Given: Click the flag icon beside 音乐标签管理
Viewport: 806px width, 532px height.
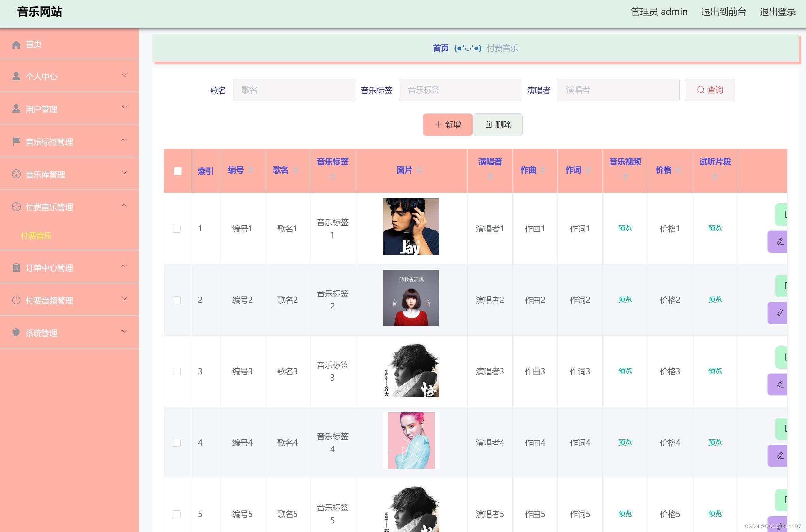Looking at the screenshot, I should [16, 141].
